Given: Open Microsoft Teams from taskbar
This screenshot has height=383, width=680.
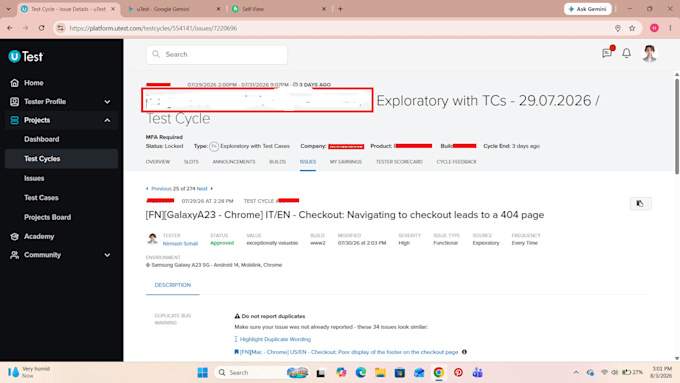Looking at the screenshot, I should (478, 373).
